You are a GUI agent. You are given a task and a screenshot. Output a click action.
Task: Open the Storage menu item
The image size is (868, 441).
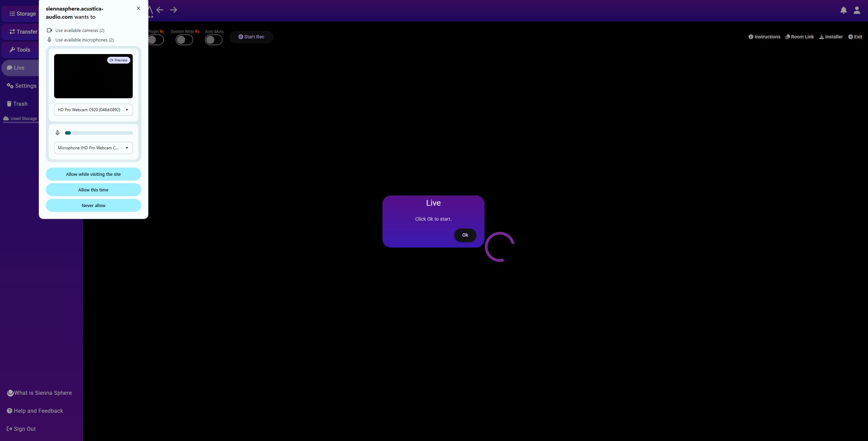(22, 14)
